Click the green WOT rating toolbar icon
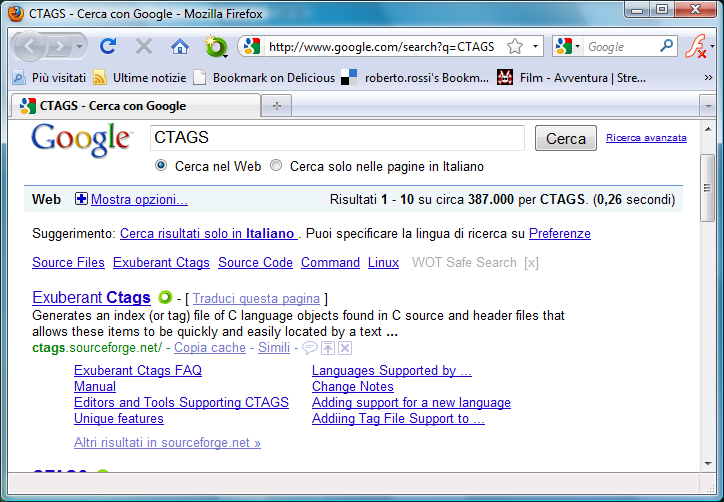The width and height of the screenshot is (724, 502). tap(213, 46)
